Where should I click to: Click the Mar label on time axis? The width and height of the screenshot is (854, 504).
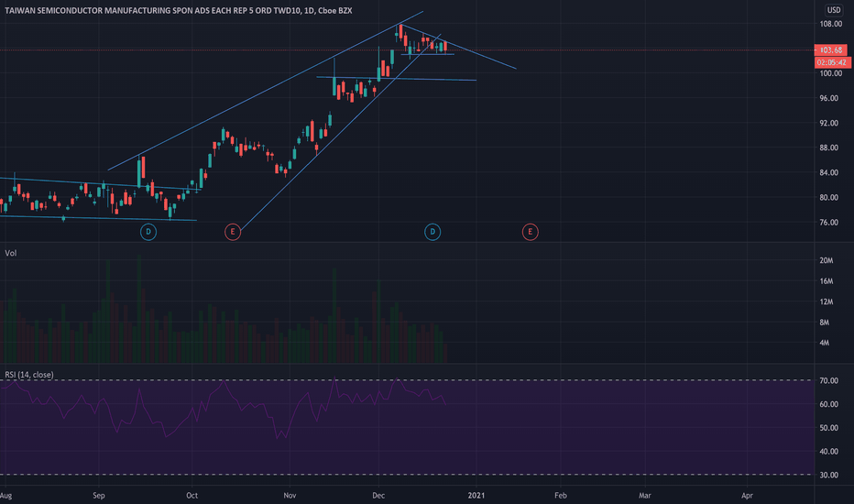(645, 495)
